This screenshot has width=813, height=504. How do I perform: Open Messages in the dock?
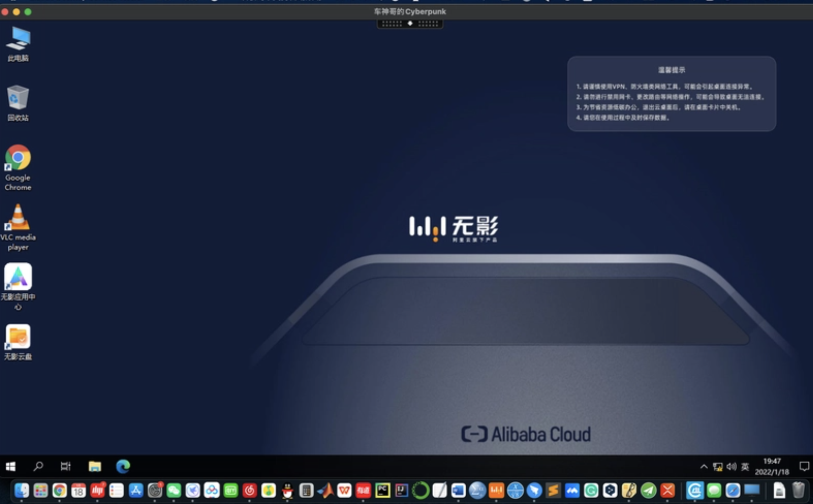714,490
